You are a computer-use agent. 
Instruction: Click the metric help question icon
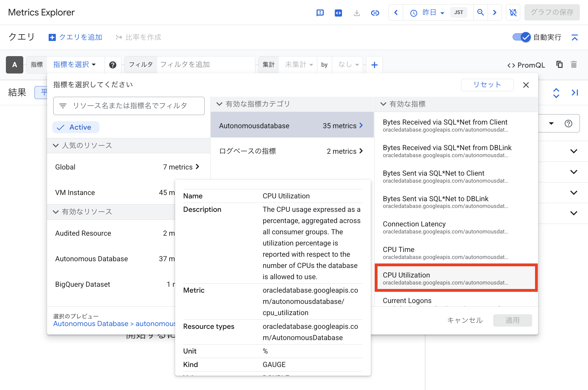click(113, 65)
